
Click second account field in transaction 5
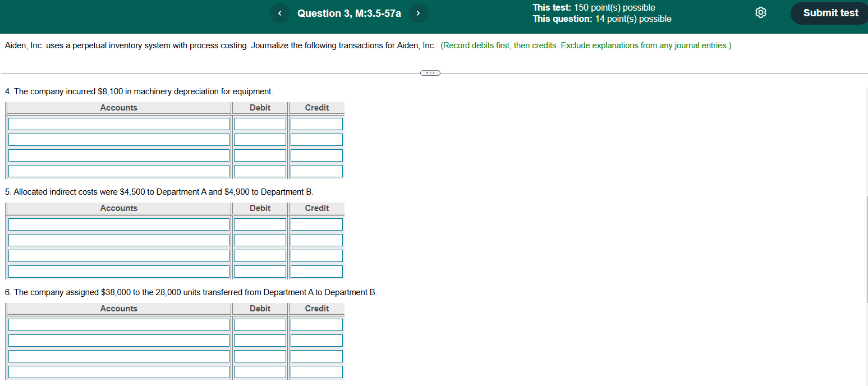pos(119,240)
